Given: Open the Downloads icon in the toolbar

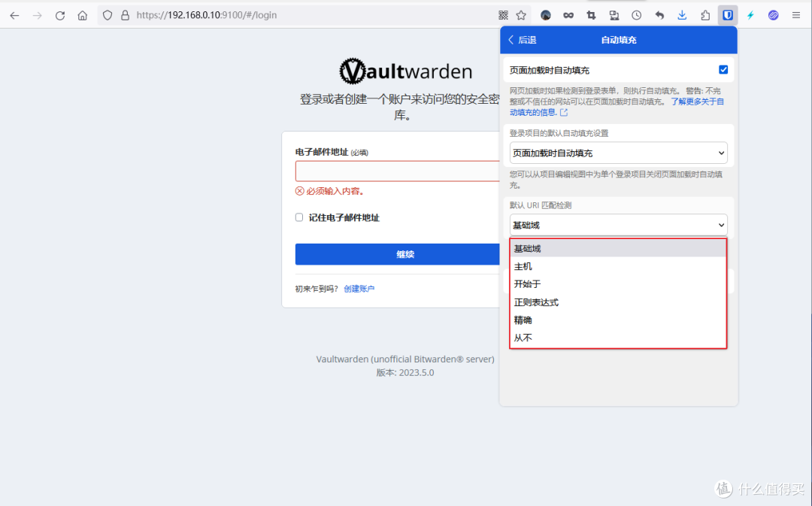Looking at the screenshot, I should (x=682, y=15).
